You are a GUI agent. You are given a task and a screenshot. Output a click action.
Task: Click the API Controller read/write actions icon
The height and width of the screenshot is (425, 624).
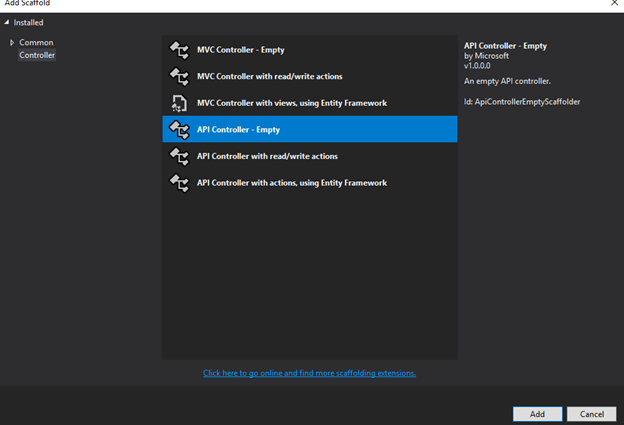point(179,156)
